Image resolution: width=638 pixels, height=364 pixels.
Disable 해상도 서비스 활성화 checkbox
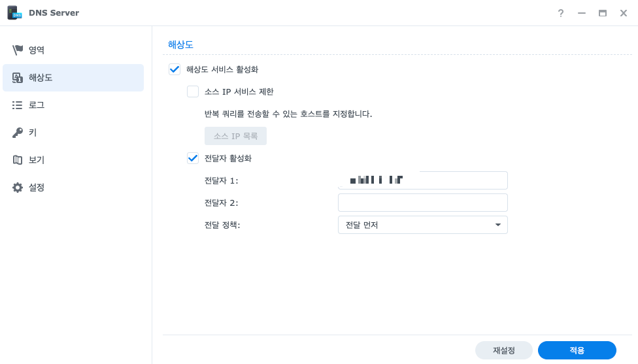coord(175,69)
